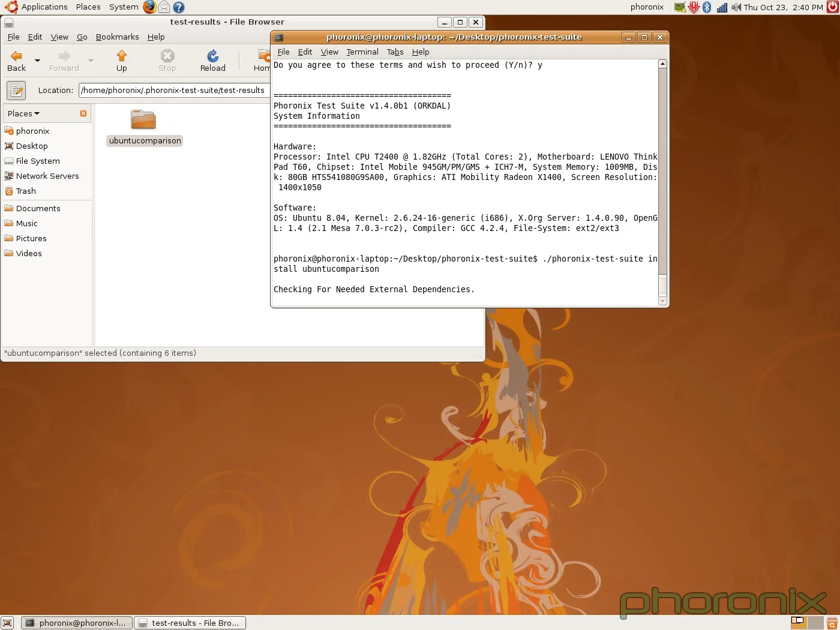Go Back in the File Browser toolbar
This screenshot has width=840, height=630.
pos(16,61)
